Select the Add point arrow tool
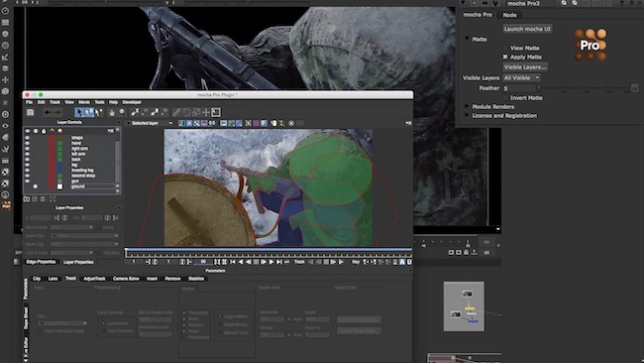Screen dimensions: 644x363 pos(98,112)
